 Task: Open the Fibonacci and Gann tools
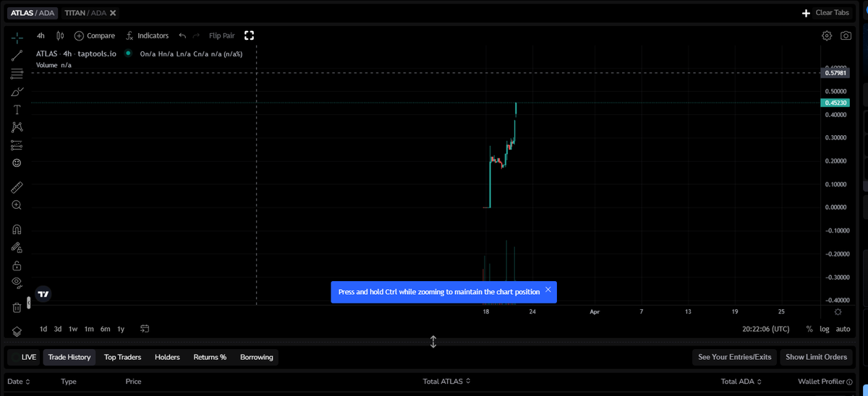(17, 74)
